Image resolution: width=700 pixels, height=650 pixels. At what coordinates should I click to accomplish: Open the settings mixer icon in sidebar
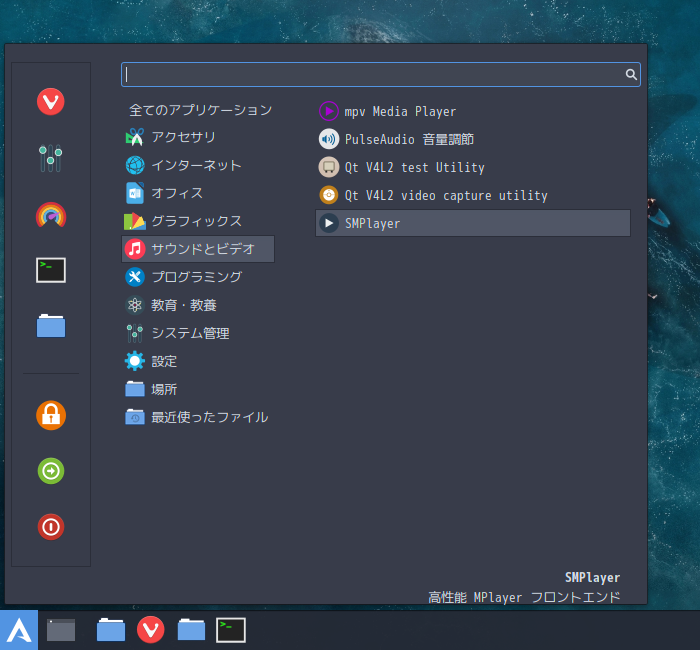pyautogui.click(x=50, y=158)
